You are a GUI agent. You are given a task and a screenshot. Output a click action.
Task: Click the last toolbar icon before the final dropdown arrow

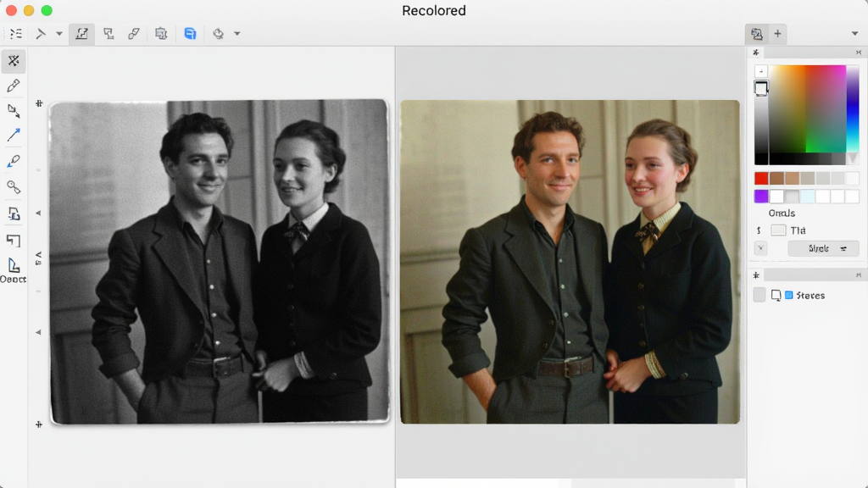click(218, 34)
